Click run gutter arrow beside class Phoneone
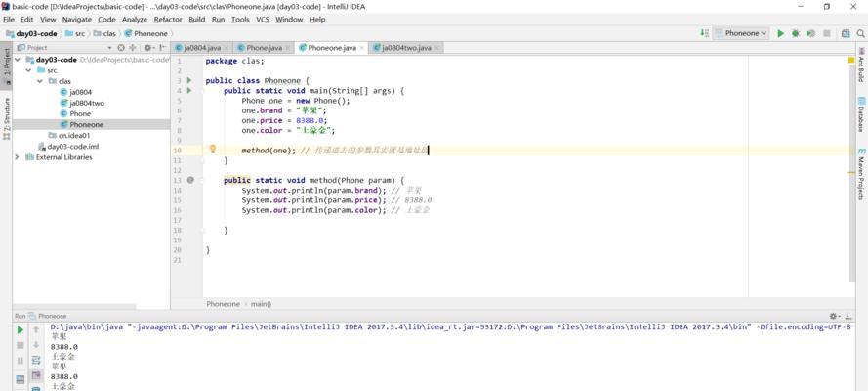The image size is (868, 391). point(189,80)
